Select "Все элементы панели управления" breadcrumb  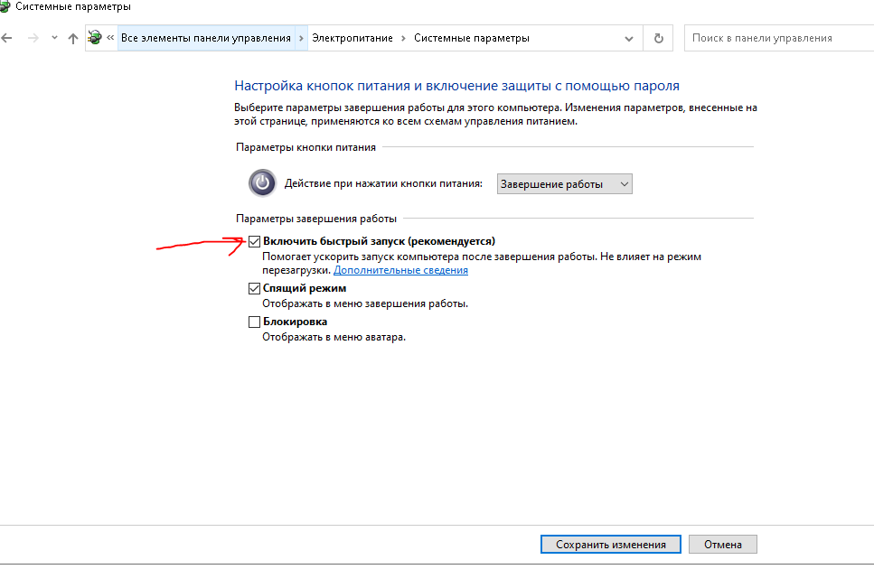(206, 39)
